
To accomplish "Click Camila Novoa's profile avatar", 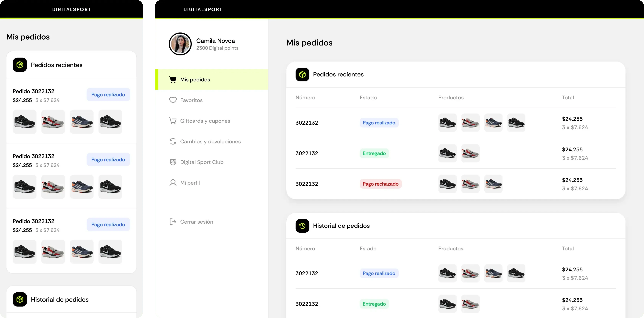I will (180, 44).
